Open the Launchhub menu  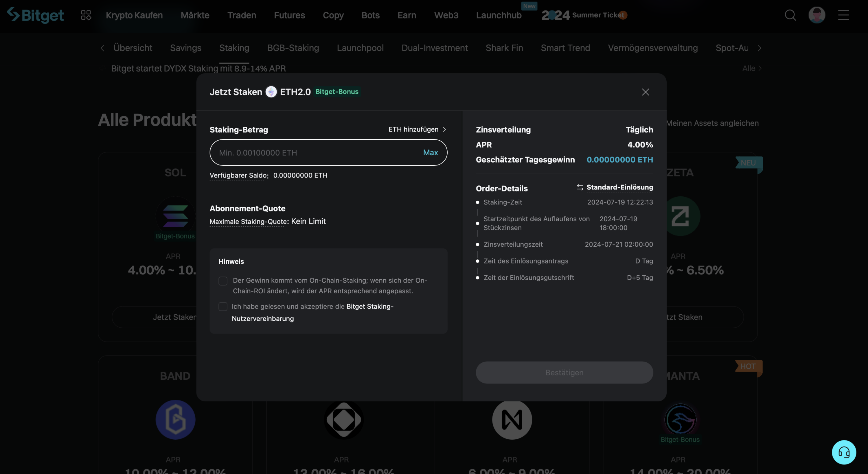(x=499, y=15)
